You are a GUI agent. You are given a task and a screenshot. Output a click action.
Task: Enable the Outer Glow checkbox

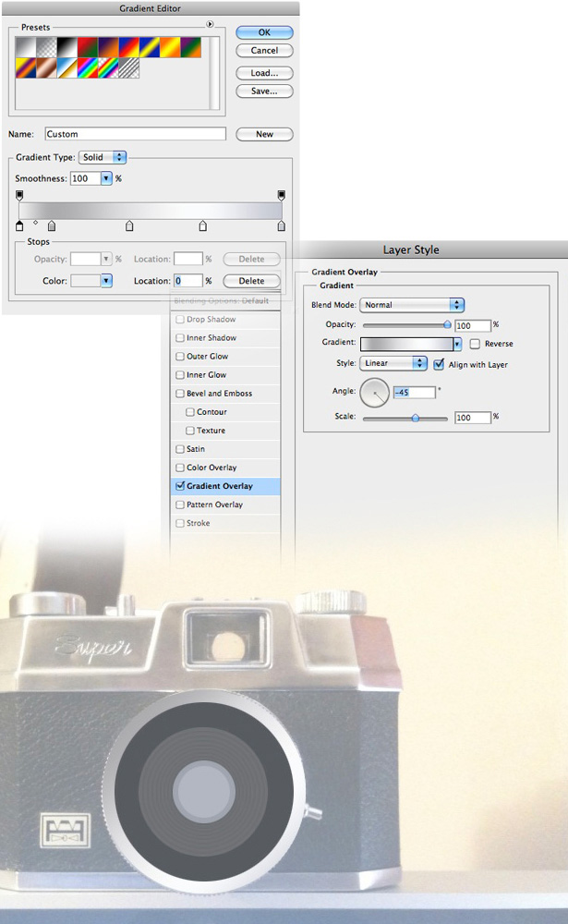(x=180, y=357)
